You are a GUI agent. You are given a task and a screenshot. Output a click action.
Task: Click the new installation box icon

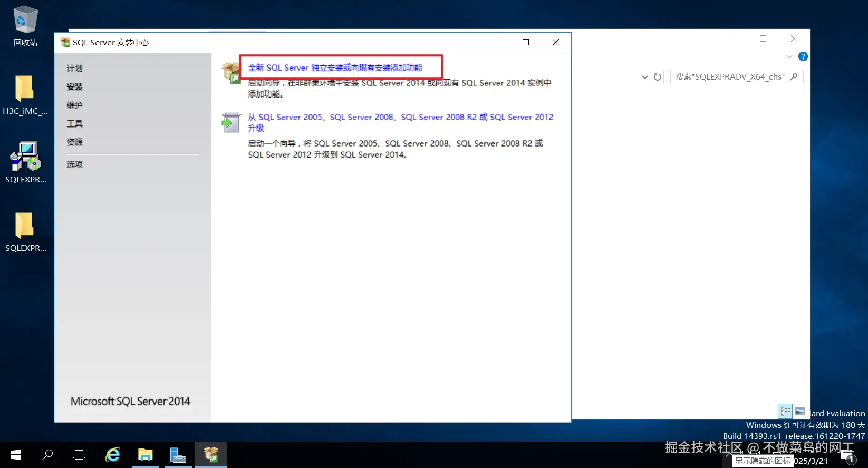coord(232,73)
